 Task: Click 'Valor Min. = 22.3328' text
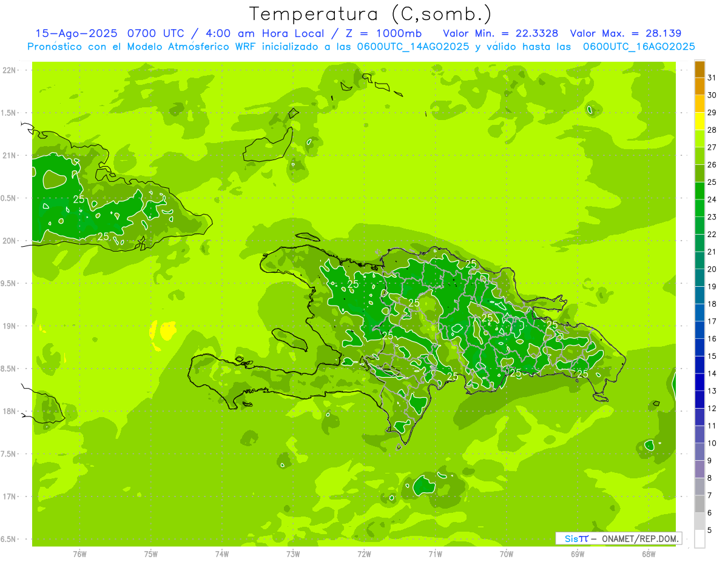point(501,34)
